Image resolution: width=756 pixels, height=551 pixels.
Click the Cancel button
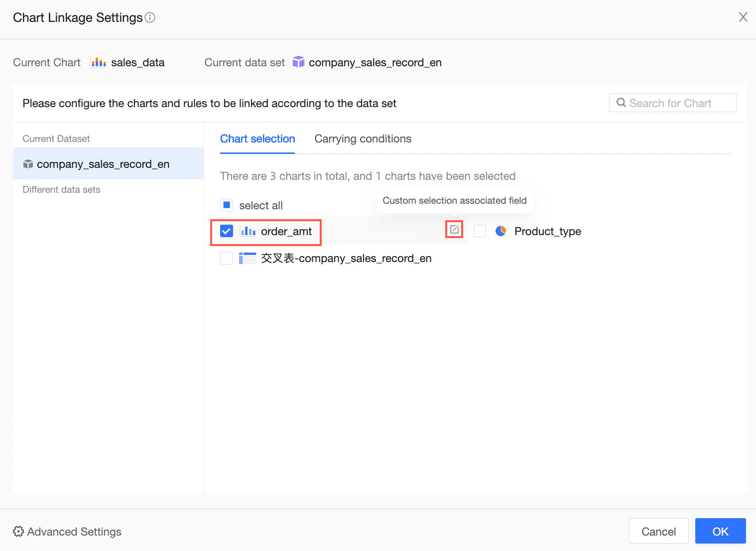658,531
